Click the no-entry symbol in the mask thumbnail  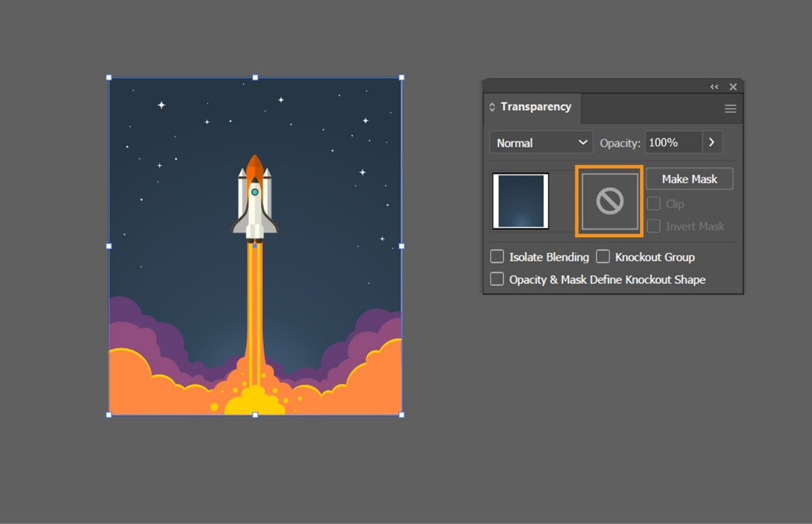point(609,201)
